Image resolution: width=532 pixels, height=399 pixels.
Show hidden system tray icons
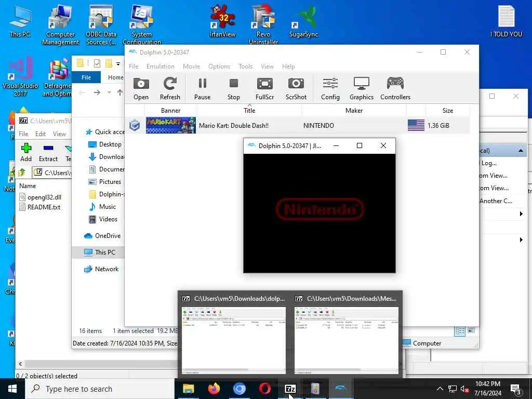point(440,389)
